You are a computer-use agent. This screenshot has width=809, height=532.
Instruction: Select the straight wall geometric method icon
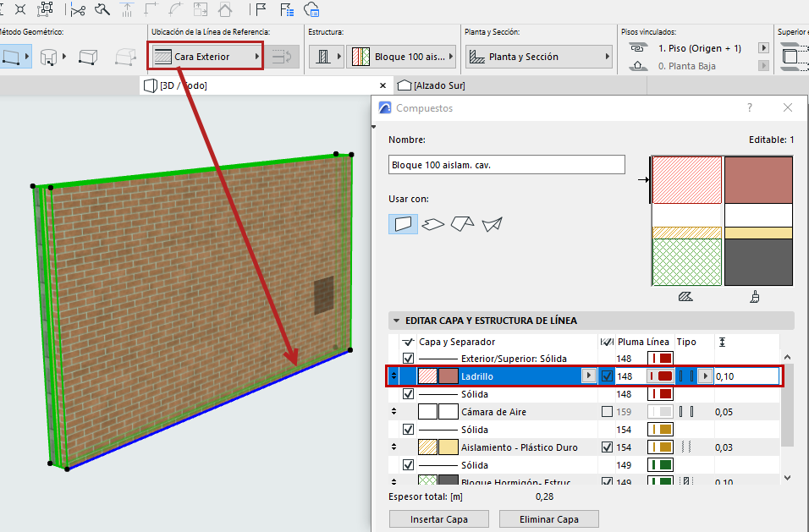[11, 56]
